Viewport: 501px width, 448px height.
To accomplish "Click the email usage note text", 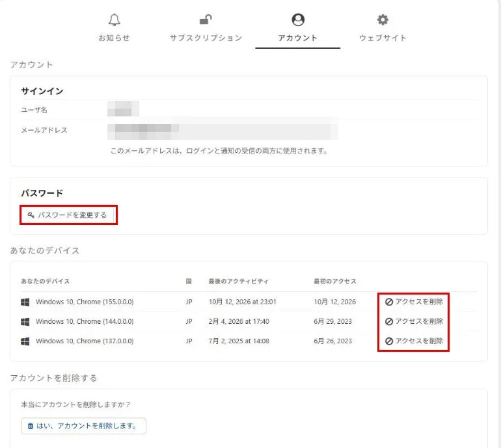I will click(x=219, y=151).
